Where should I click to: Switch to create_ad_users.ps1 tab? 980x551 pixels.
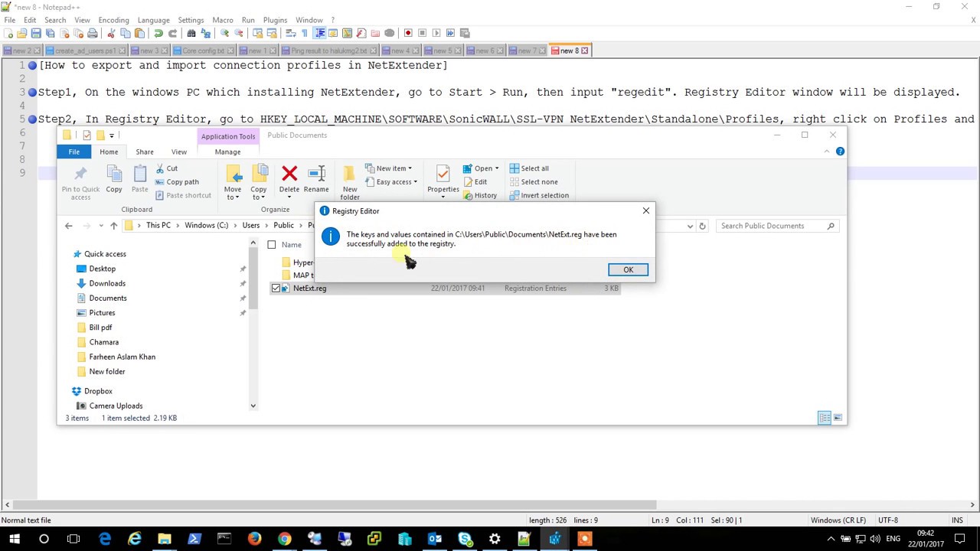pyautogui.click(x=85, y=51)
